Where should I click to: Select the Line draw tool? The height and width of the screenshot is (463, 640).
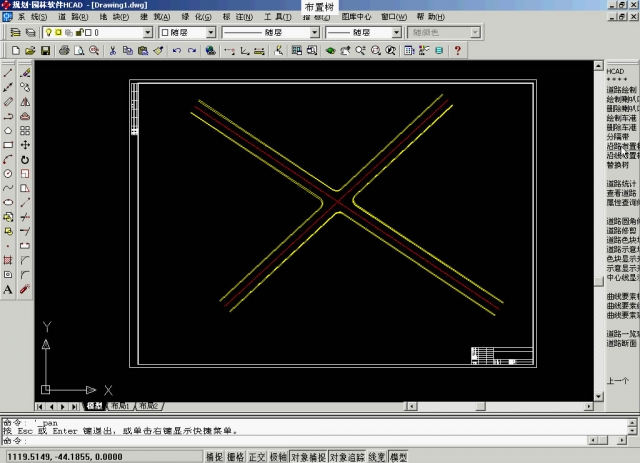click(8, 73)
